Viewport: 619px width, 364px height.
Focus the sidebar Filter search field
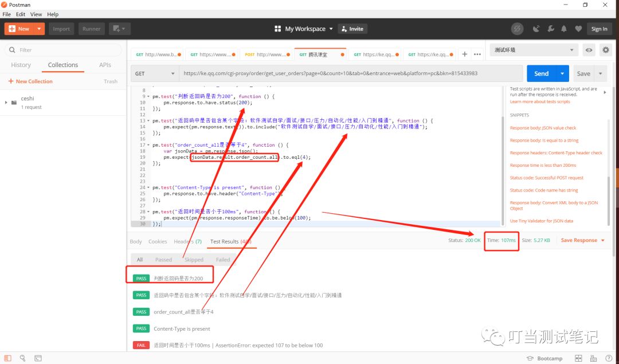[x=63, y=50]
